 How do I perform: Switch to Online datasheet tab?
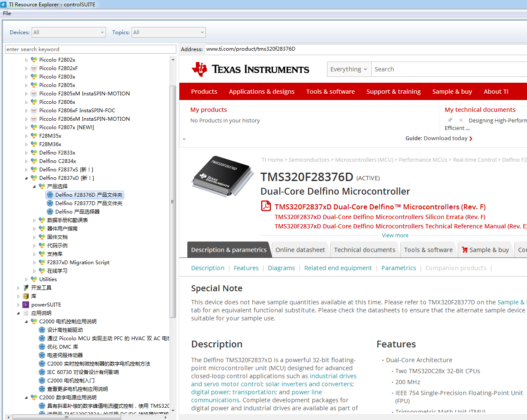coord(300,250)
